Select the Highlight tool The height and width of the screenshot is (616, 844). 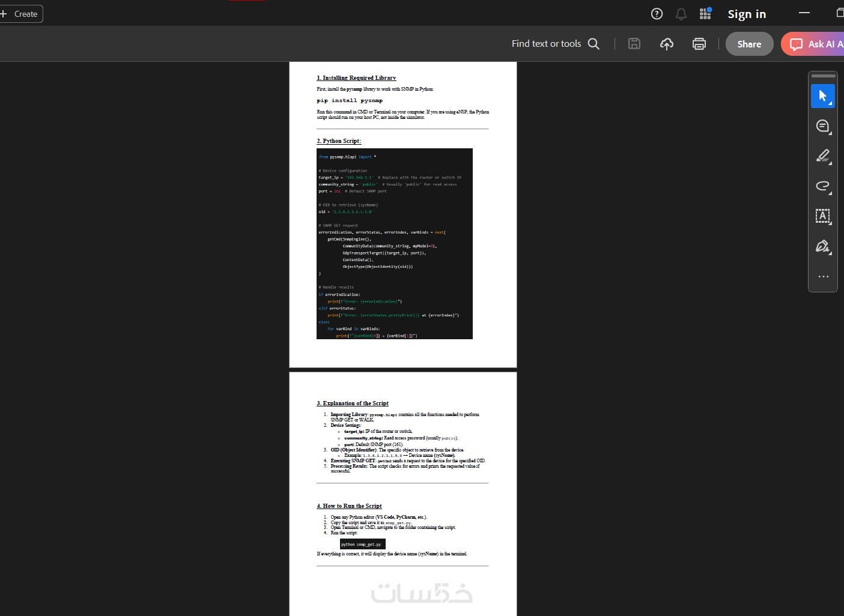(823, 156)
